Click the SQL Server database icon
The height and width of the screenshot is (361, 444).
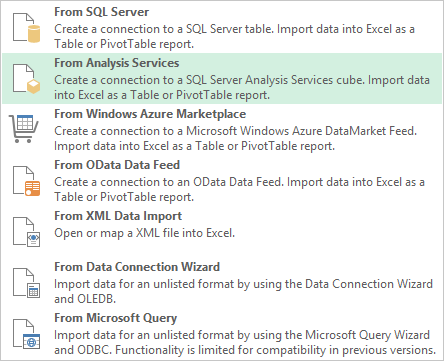tap(26, 28)
